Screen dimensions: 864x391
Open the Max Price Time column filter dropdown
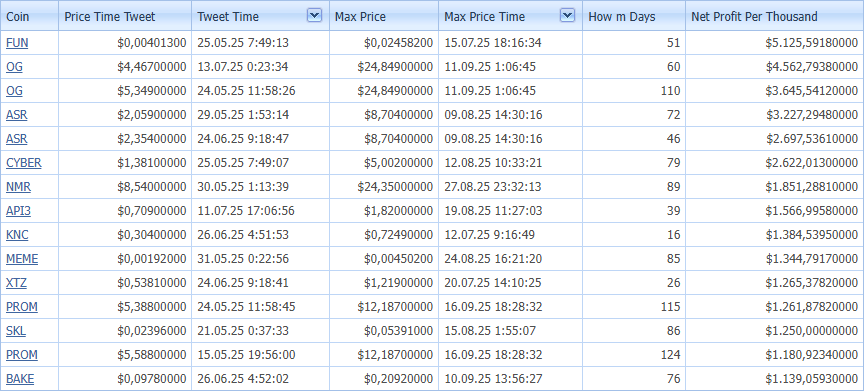point(567,16)
